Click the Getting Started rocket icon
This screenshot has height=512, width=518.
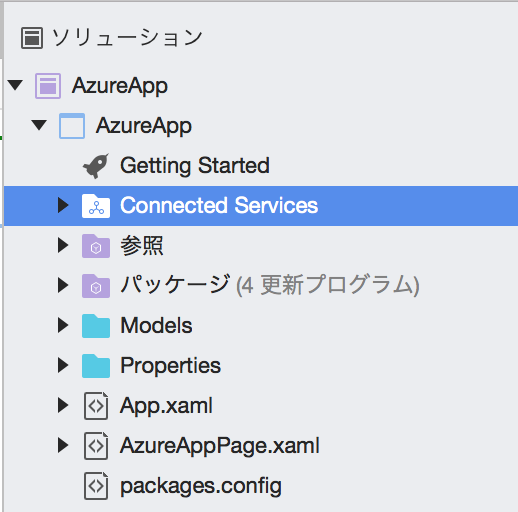point(96,166)
